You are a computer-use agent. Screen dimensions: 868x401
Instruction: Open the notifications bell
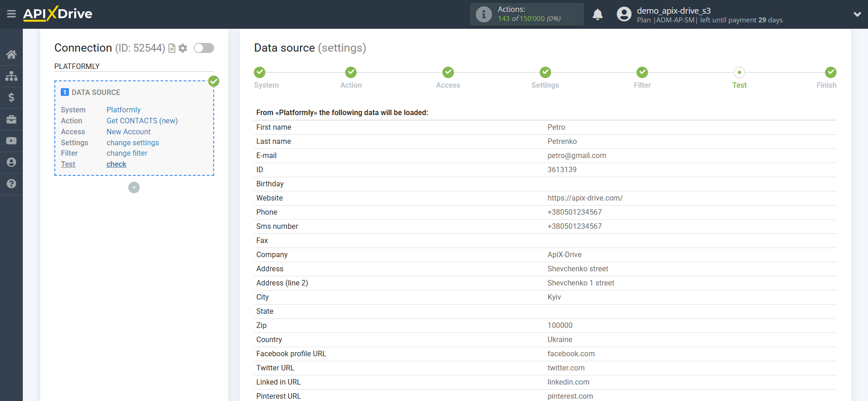(598, 14)
